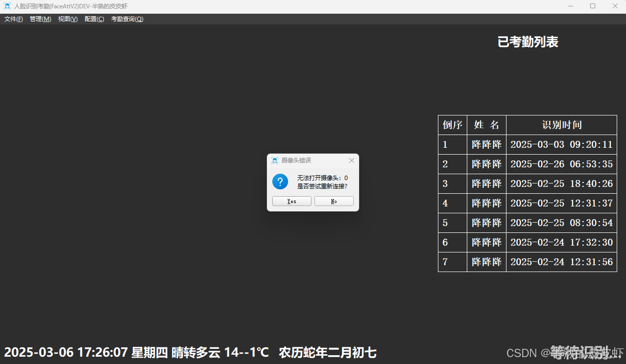Image resolution: width=626 pixels, height=364 pixels.
Task: Select time 2025-03-03 09:20:11
Action: pos(561,144)
